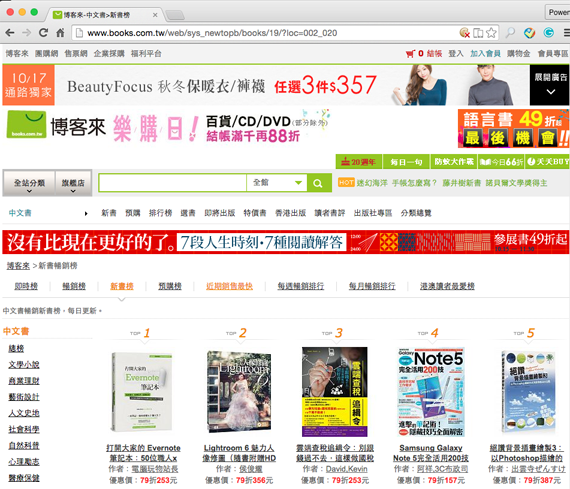Click the 防蚊大作戰 green button

454,162
